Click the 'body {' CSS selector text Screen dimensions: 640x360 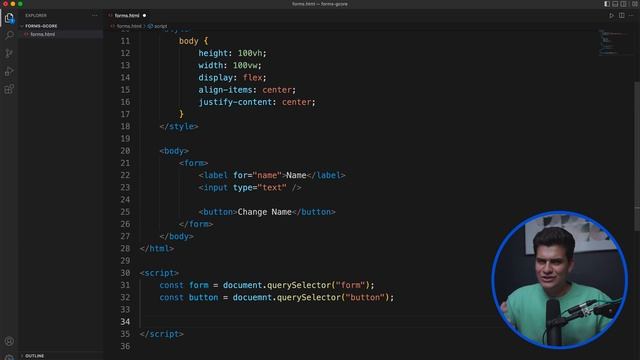pos(193,41)
